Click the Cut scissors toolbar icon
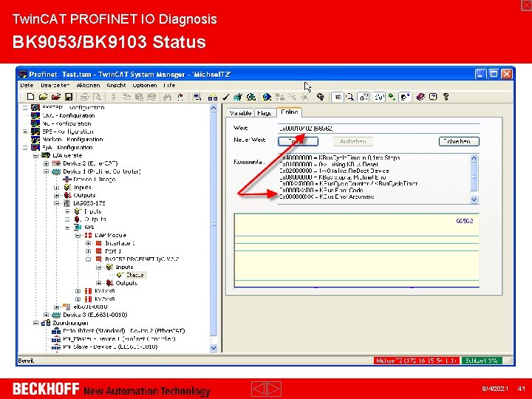The height and width of the screenshot is (399, 532). pyautogui.click(x=114, y=97)
